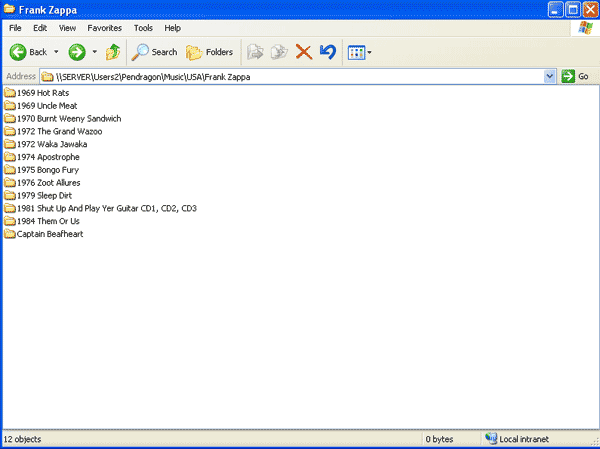Viewport: 600px width, 449px height.
Task: Select 1970 Burnt Weeny Sandwich folder icon
Action: 10,118
